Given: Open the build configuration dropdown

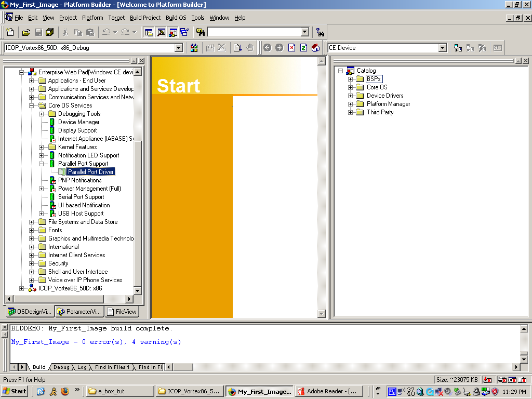Looking at the screenshot, I should coord(179,47).
